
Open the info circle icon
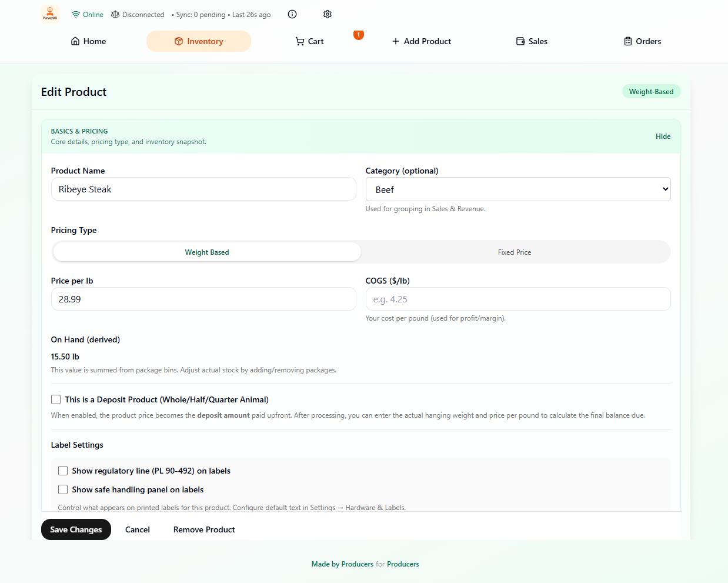click(x=292, y=14)
